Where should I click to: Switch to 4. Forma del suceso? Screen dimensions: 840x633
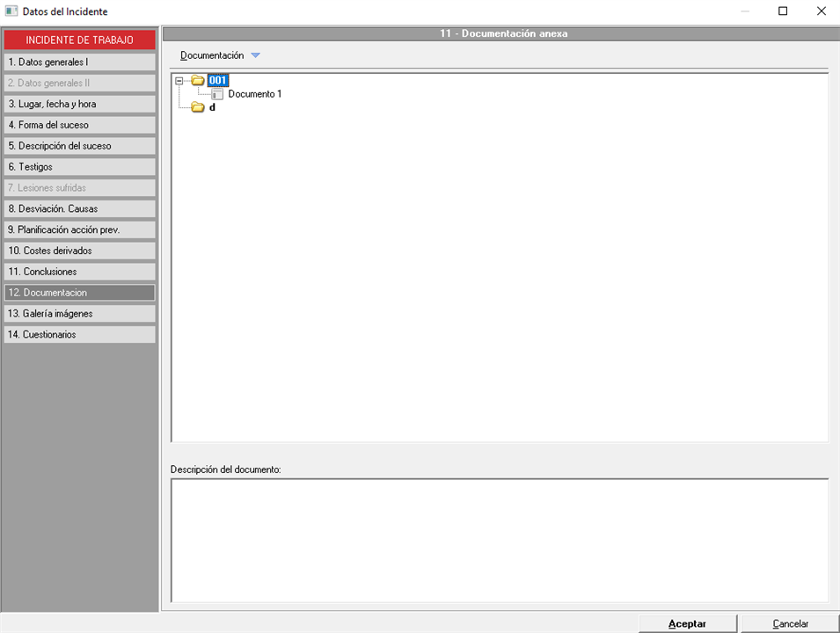click(x=79, y=125)
